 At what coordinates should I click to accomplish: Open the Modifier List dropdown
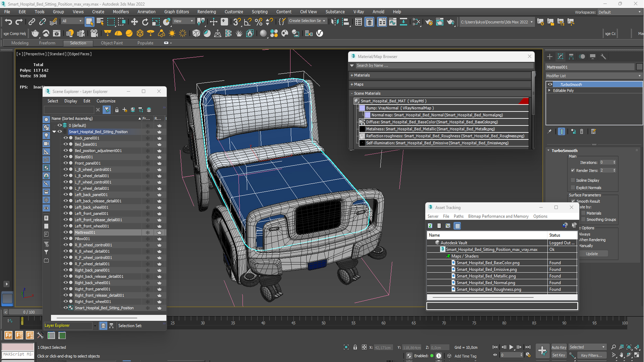pyautogui.click(x=594, y=76)
